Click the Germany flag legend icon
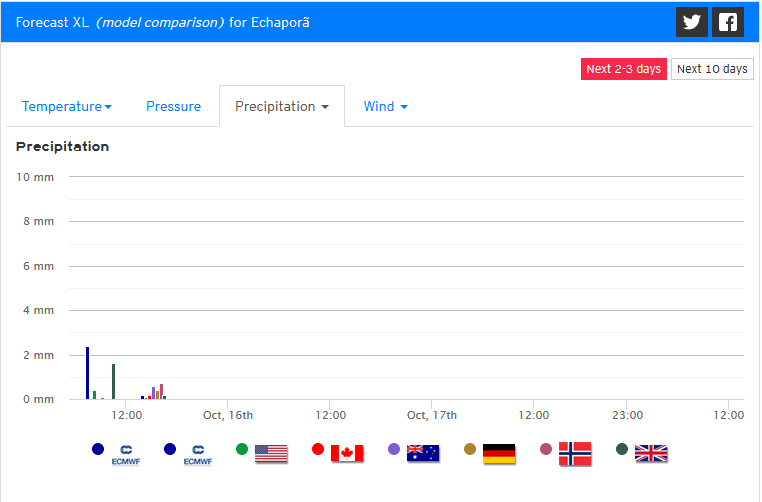Viewport: 762px width, 502px height. (499, 453)
